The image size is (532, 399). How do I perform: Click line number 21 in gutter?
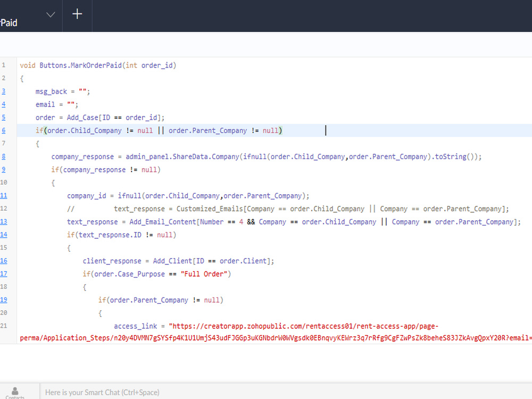point(3,326)
